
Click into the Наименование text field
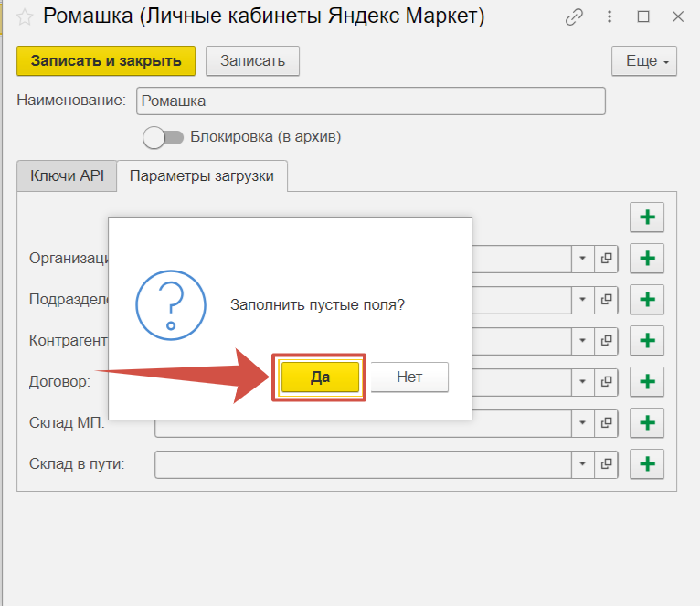point(370,101)
